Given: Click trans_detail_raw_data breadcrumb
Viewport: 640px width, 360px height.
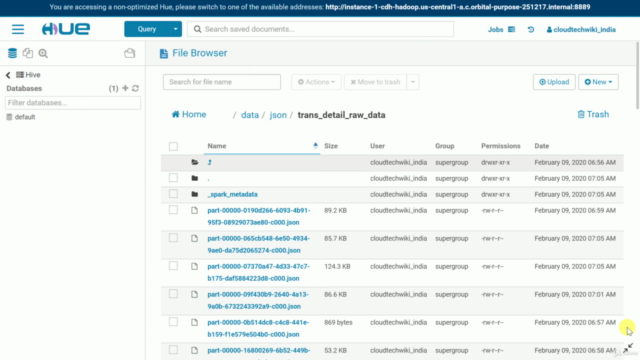Looking at the screenshot, I should point(341,115).
